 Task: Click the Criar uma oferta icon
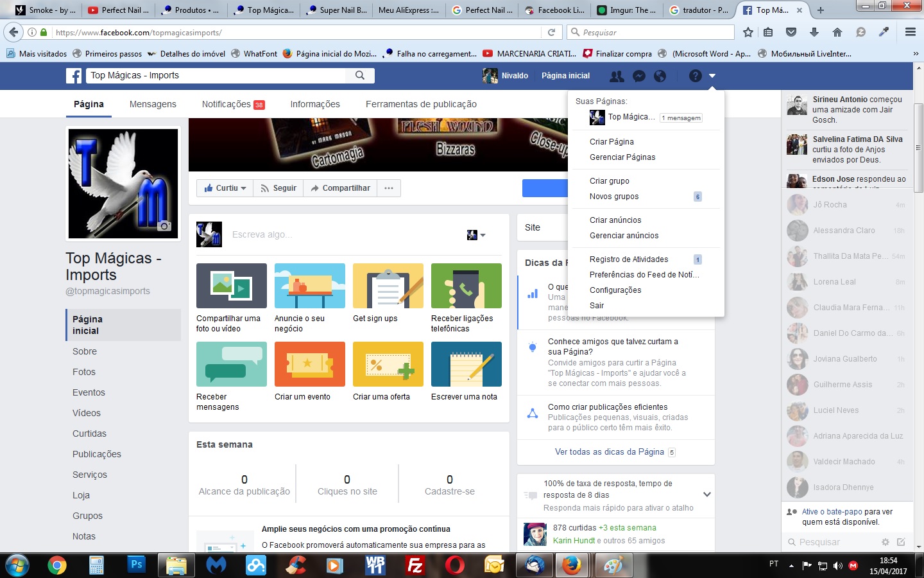click(x=388, y=364)
